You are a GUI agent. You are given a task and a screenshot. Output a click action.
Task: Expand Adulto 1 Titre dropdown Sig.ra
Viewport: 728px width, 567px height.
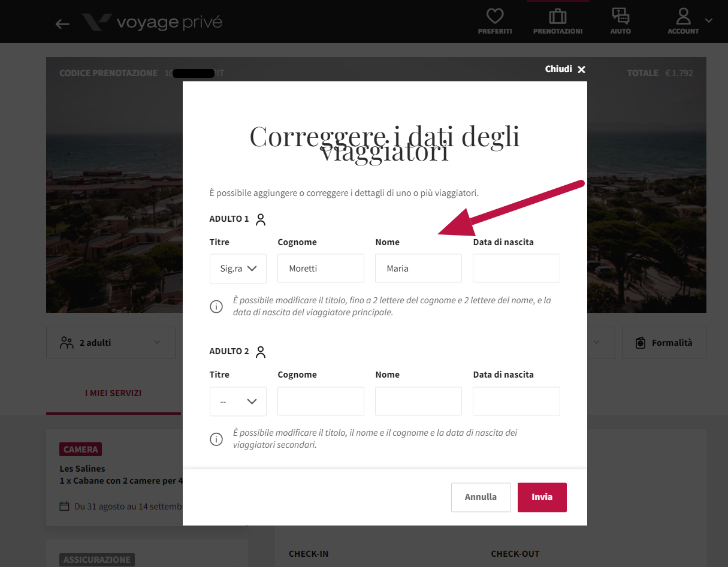click(238, 269)
